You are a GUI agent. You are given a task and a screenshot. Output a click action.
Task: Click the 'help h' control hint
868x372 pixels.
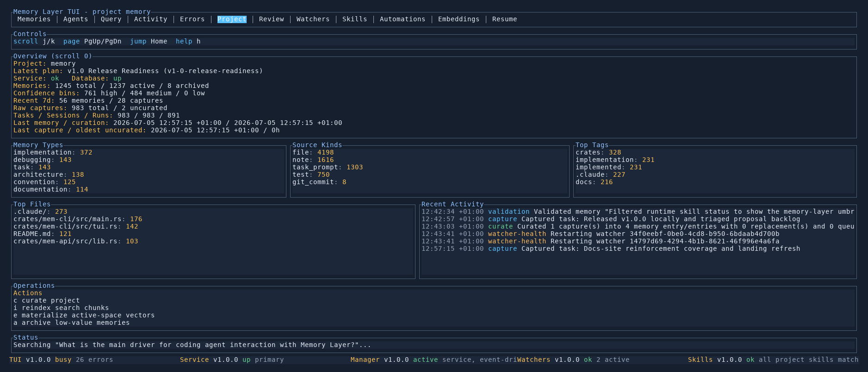[x=188, y=41]
